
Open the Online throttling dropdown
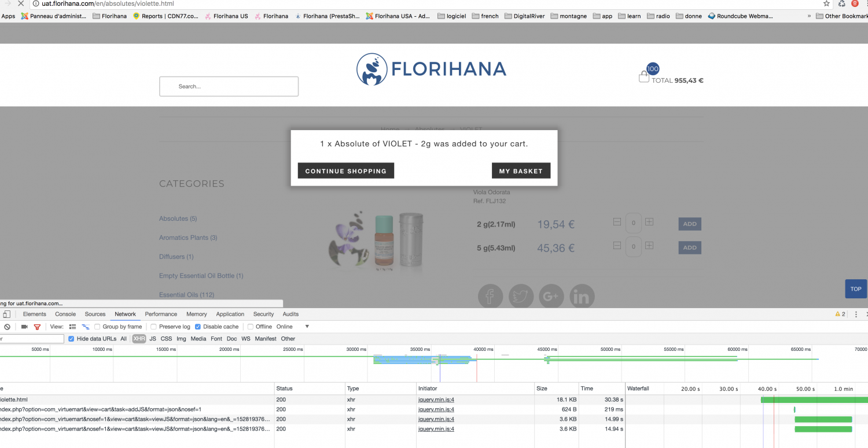(307, 327)
